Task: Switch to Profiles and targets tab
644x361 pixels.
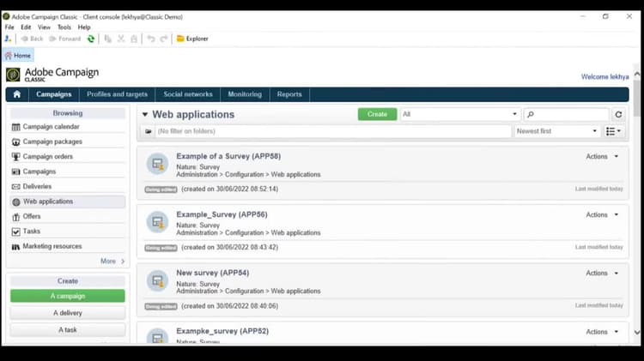Action: click(117, 94)
